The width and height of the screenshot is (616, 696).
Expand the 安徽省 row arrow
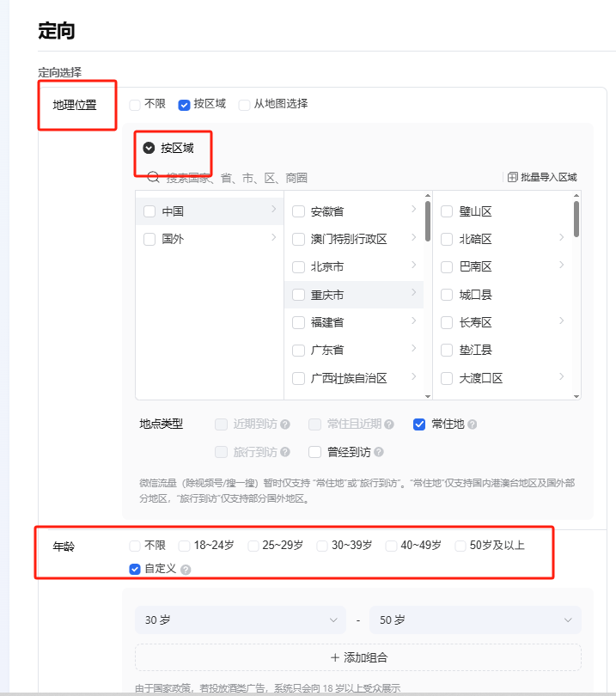[x=413, y=209]
